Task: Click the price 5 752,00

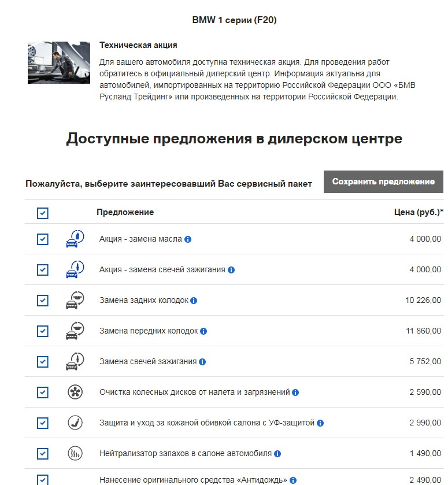Action: tap(425, 361)
